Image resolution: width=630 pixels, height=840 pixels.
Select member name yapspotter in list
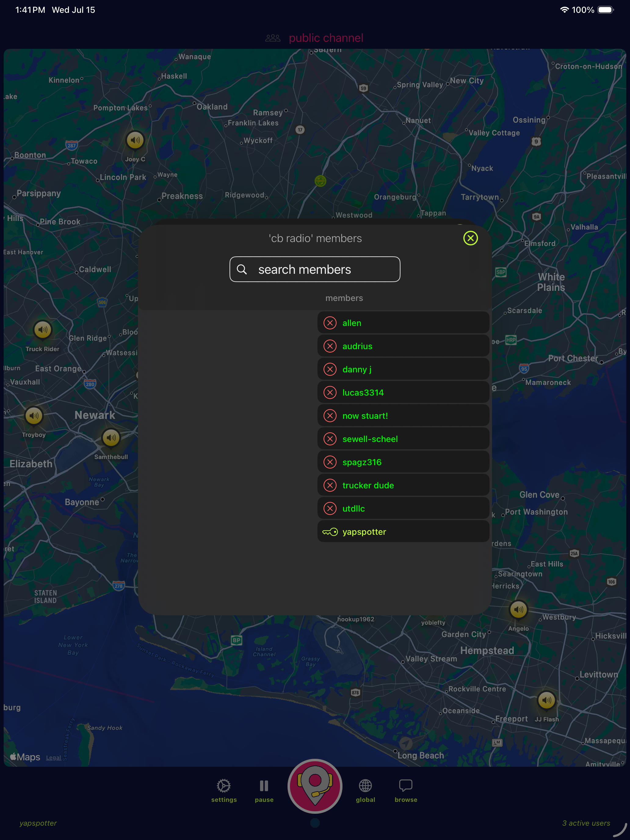364,532
